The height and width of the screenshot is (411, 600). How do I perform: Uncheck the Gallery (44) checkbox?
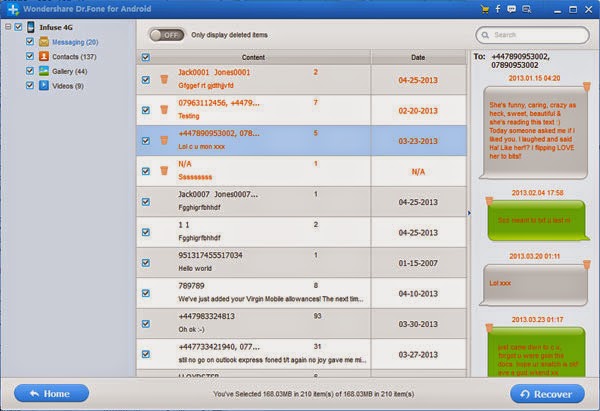(30, 70)
